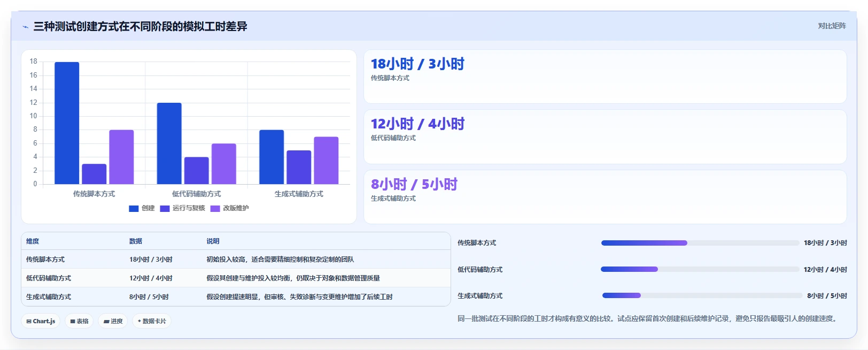Click the 表格 chip
This screenshot has width=868, height=350.
coord(79,321)
